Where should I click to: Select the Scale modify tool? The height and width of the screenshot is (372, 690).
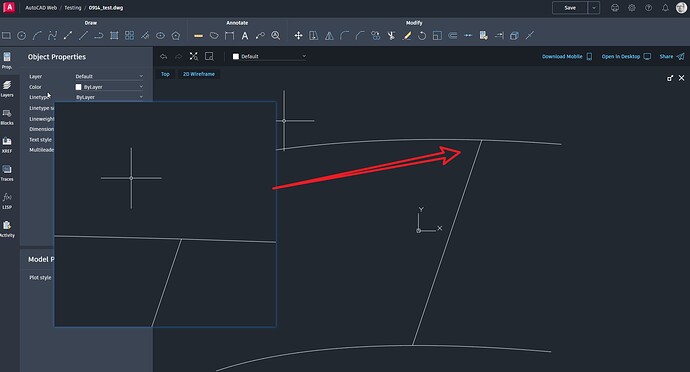[x=437, y=36]
